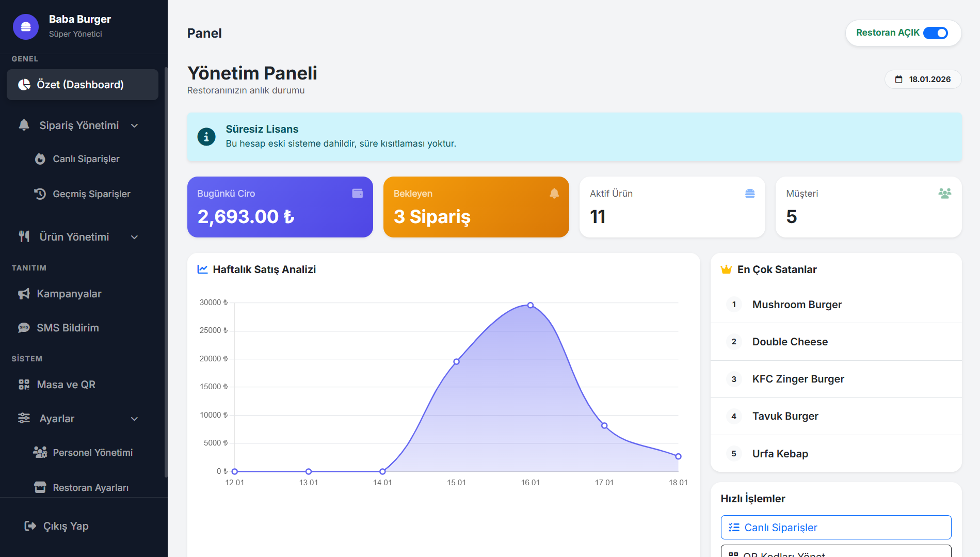Click the Özet (Dashboard) pie chart icon
Viewport: 980px width, 557px height.
pos(24,84)
